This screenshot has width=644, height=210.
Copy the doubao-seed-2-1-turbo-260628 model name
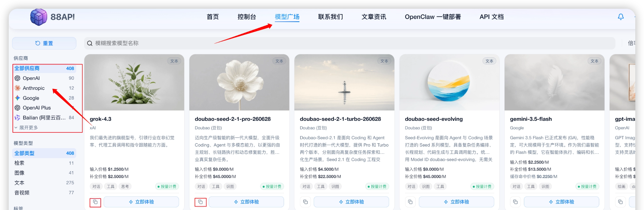point(305,202)
